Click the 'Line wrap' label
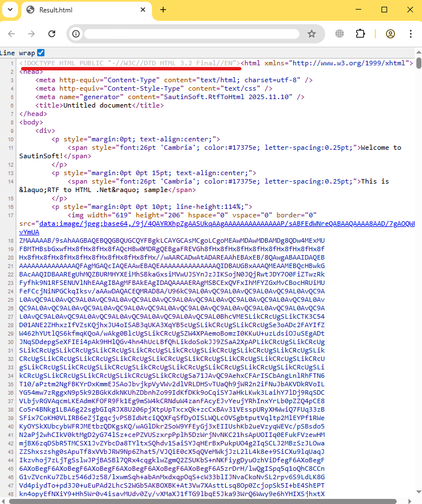The width and height of the screenshot is (422, 504). click(x=17, y=53)
